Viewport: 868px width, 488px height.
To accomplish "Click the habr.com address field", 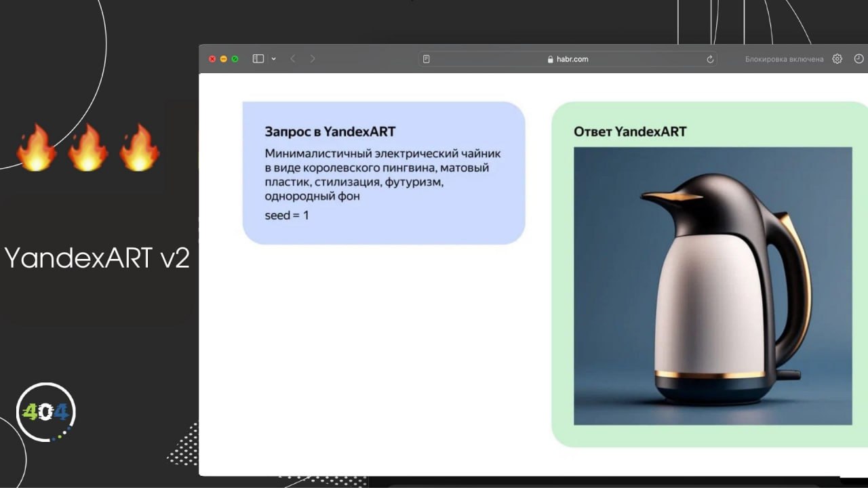I will tap(568, 59).
